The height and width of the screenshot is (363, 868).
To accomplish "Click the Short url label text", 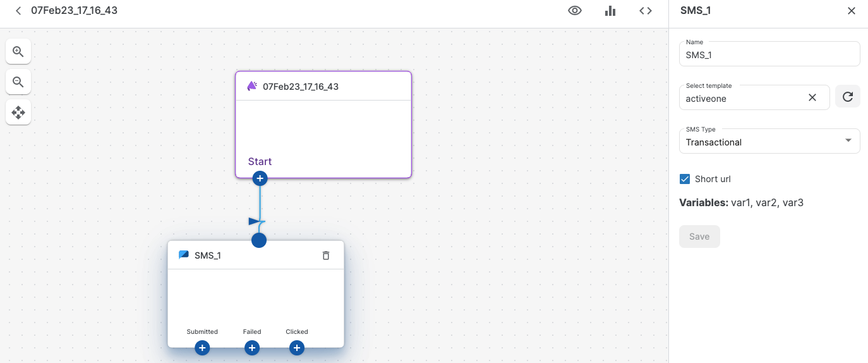I will pos(713,179).
